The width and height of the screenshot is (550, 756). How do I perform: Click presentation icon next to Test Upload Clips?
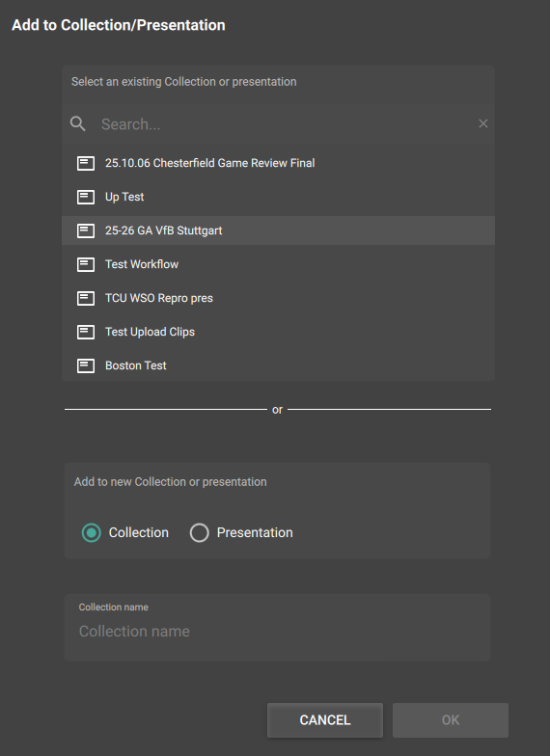86,332
